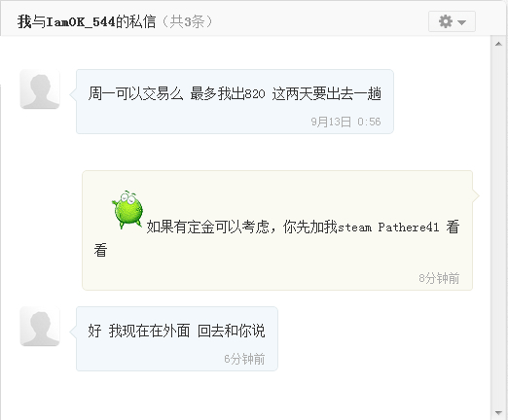Click the steam Pathere41 text

coord(388,227)
